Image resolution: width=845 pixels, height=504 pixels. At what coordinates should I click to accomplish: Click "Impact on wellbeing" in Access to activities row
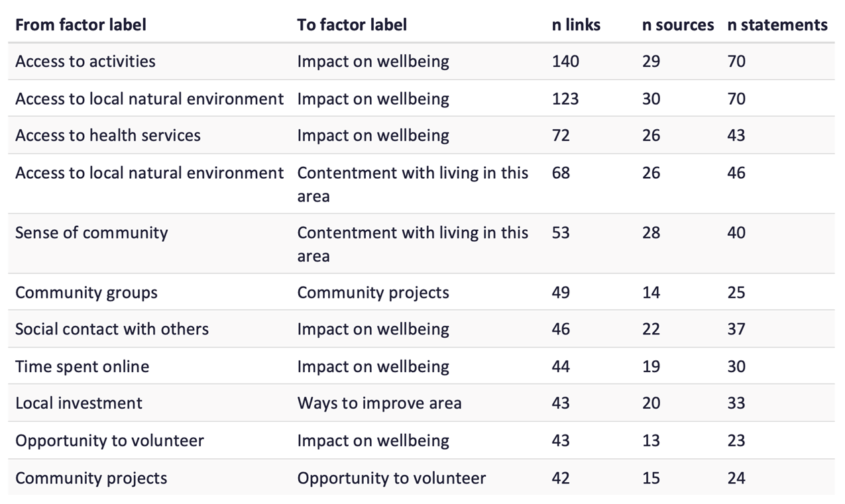pyautogui.click(x=373, y=62)
